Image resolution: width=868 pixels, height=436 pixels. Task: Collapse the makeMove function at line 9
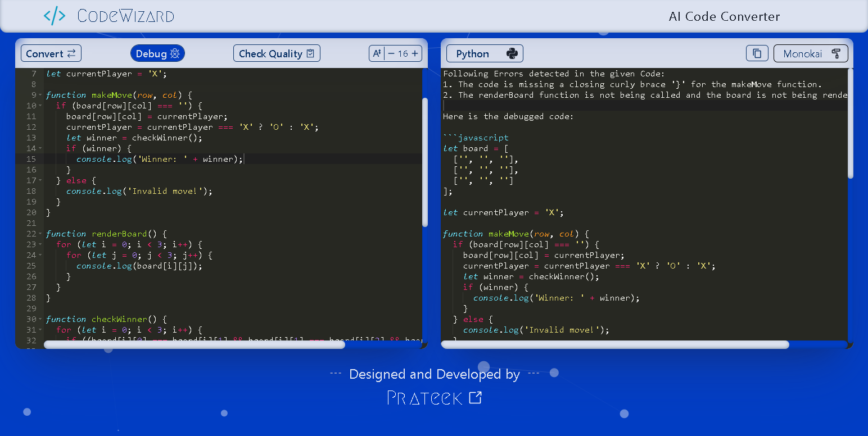40,95
